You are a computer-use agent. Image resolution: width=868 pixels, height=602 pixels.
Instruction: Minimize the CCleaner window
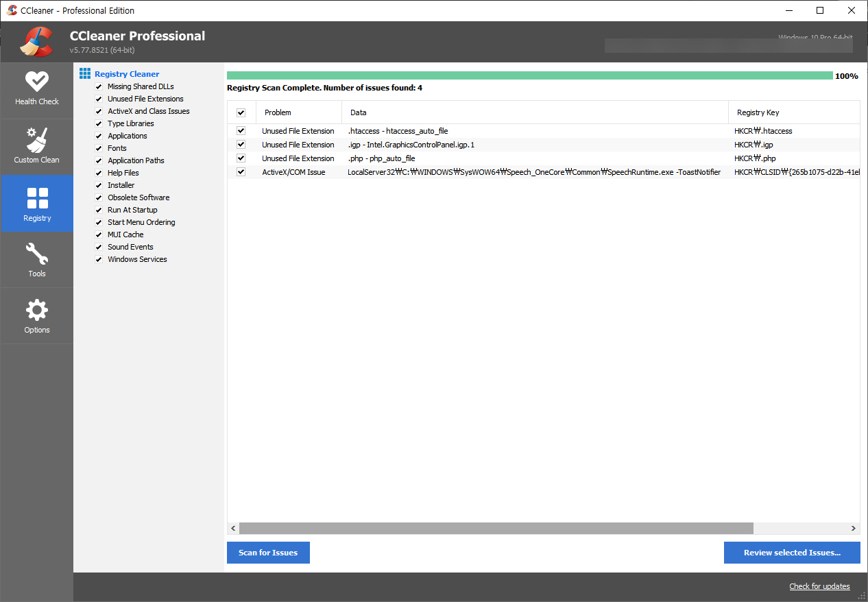tap(788, 10)
